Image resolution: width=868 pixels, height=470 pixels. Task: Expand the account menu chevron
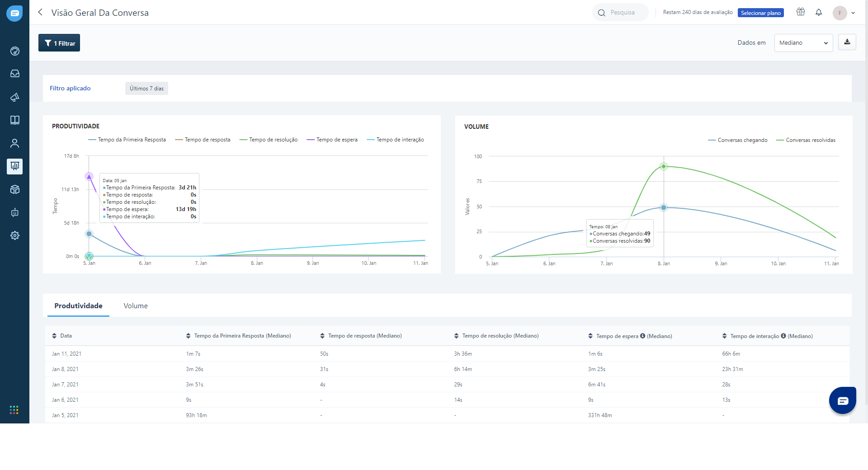click(x=853, y=13)
